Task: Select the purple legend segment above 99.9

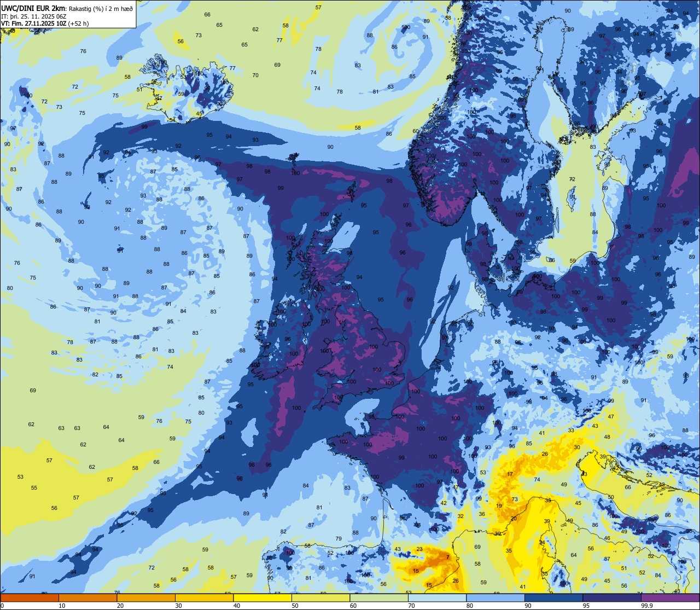Action: pos(670,597)
